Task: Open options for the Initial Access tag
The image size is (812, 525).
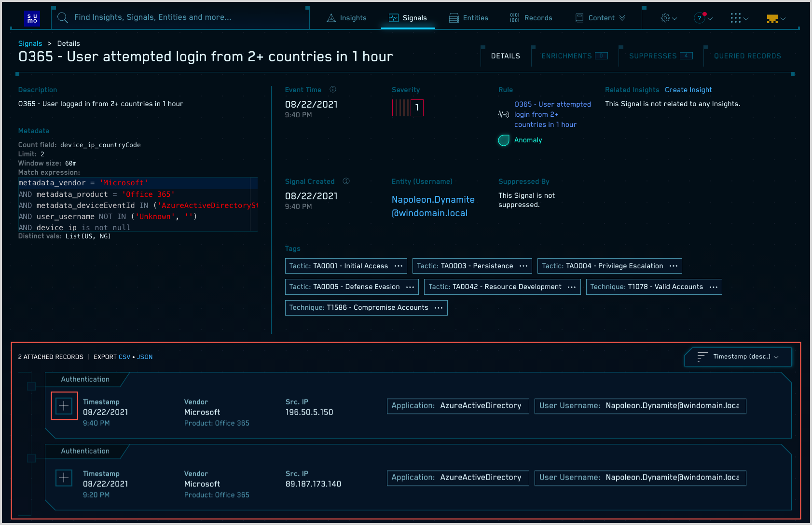Action: coord(399,266)
